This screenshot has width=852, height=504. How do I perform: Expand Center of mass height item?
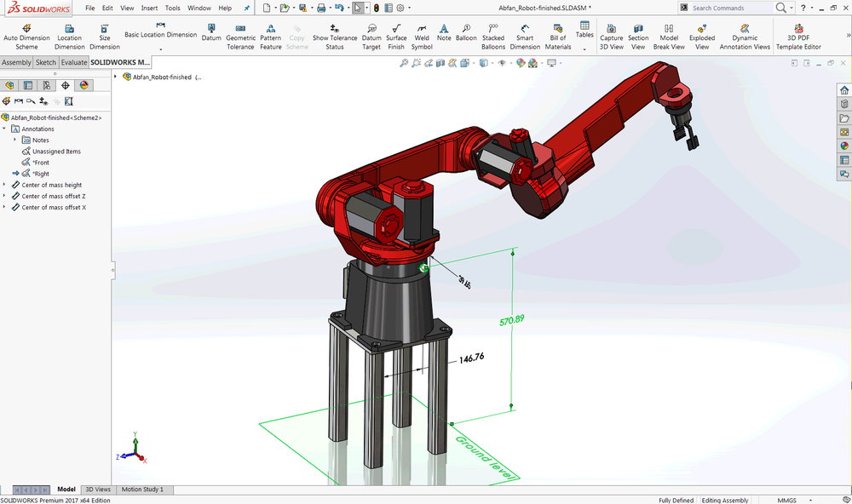[x=5, y=185]
